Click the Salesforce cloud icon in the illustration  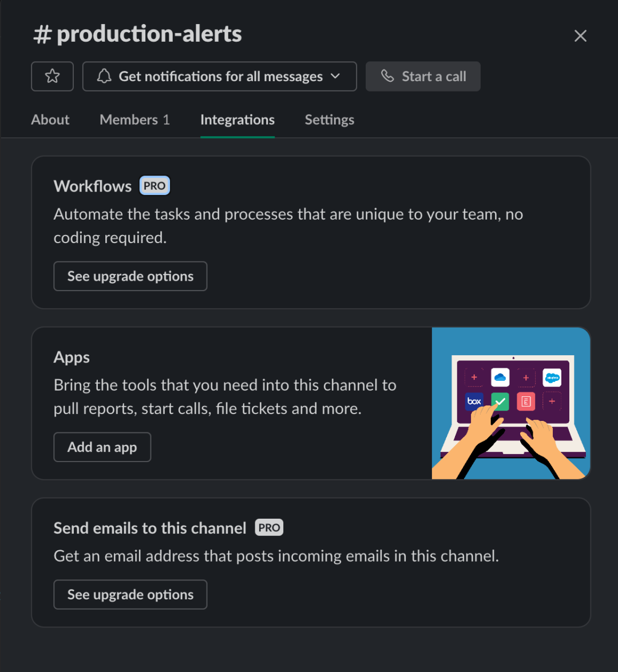(x=552, y=377)
